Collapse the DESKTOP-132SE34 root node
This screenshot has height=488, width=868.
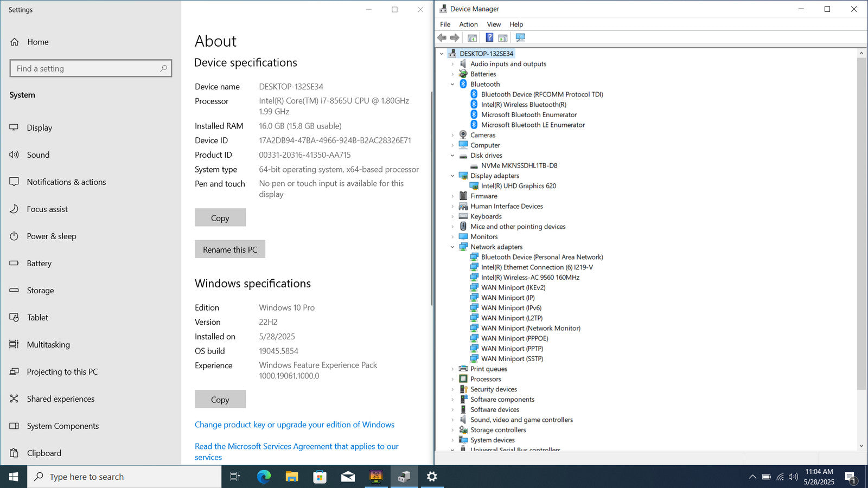click(442, 54)
